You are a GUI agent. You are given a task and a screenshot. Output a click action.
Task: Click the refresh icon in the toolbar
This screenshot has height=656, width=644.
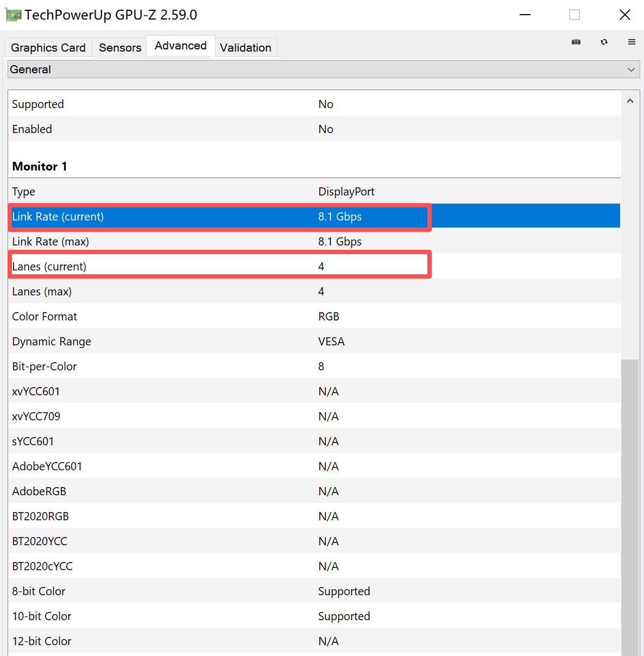pyautogui.click(x=604, y=42)
